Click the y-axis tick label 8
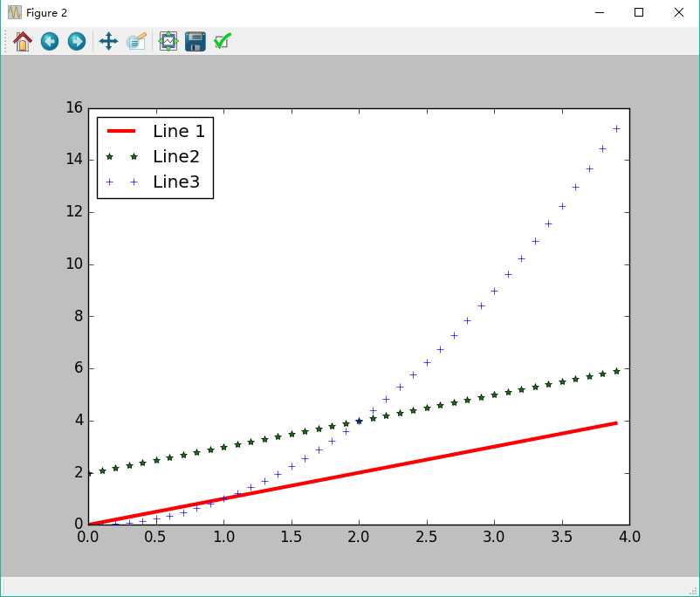700x597 pixels. coord(79,316)
